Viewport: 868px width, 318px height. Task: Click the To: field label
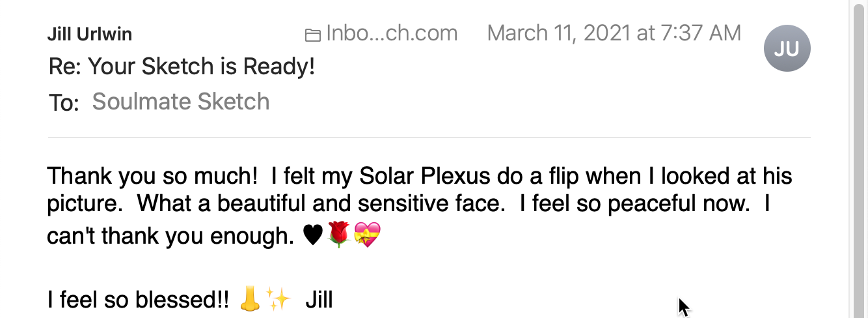[x=63, y=103]
